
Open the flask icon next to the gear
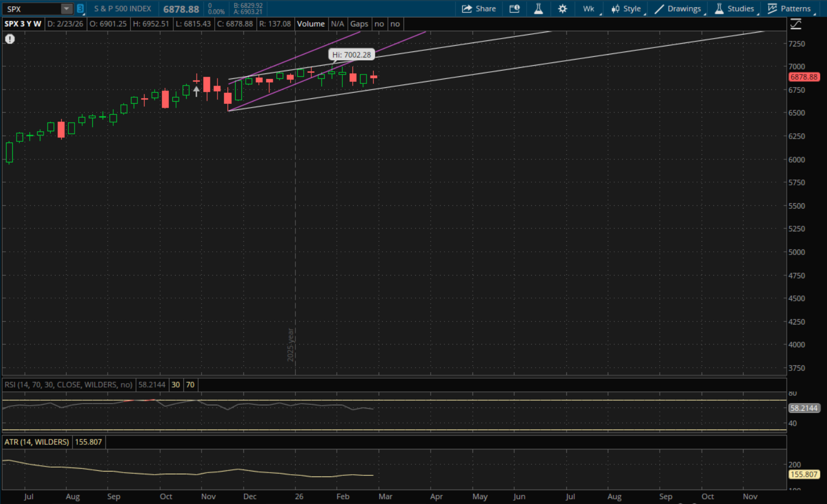tap(538, 9)
